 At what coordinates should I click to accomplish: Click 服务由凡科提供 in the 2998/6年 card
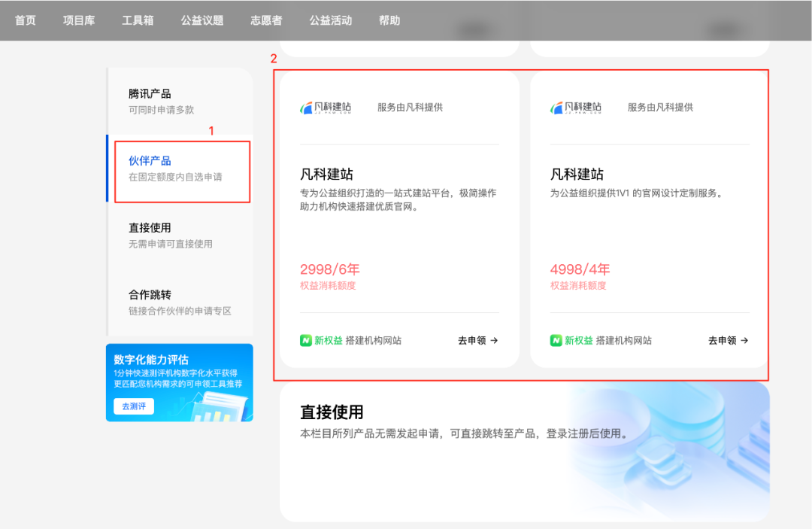(411, 108)
